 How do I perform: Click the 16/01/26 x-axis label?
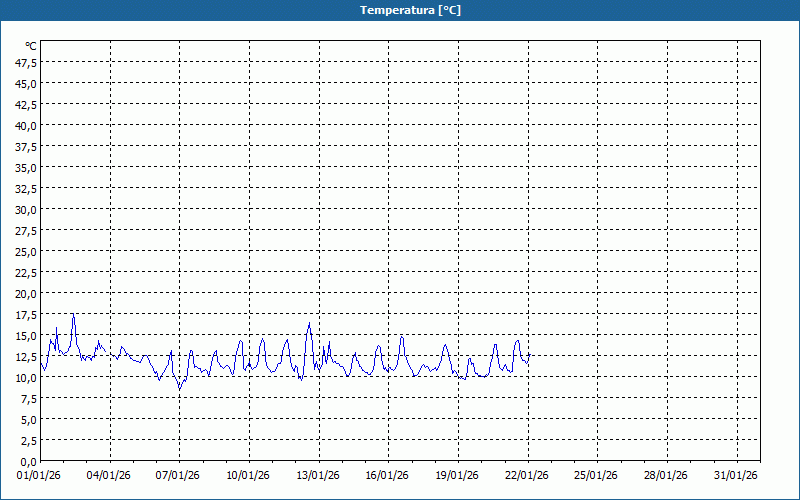(x=388, y=475)
